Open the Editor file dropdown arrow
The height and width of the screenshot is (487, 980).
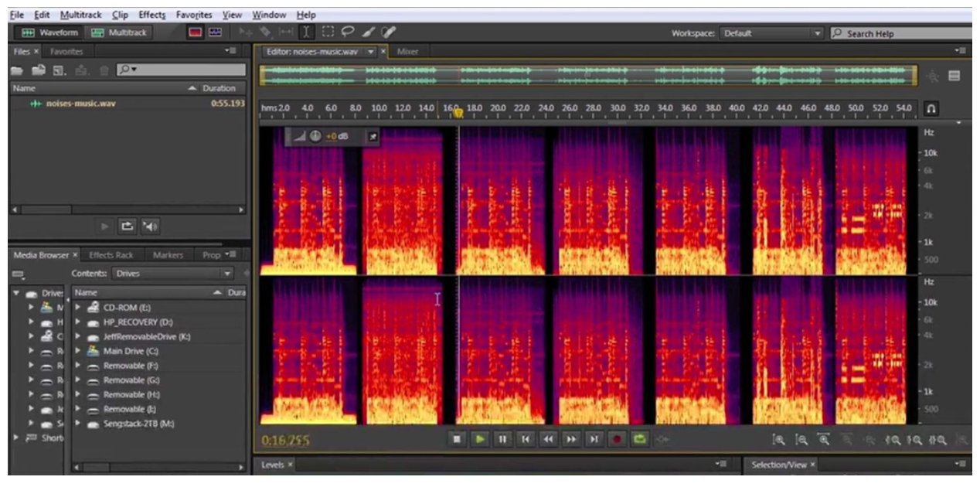click(370, 52)
